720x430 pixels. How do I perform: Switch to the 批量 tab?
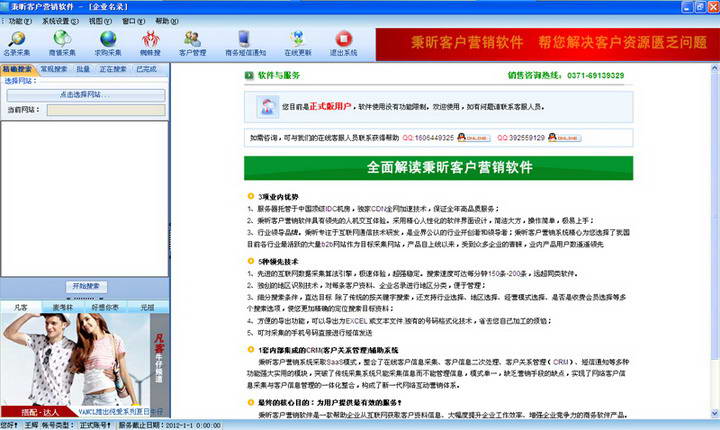pos(83,69)
